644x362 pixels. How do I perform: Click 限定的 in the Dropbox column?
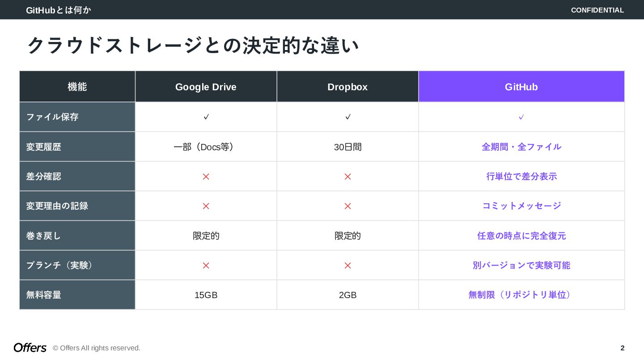(x=347, y=236)
